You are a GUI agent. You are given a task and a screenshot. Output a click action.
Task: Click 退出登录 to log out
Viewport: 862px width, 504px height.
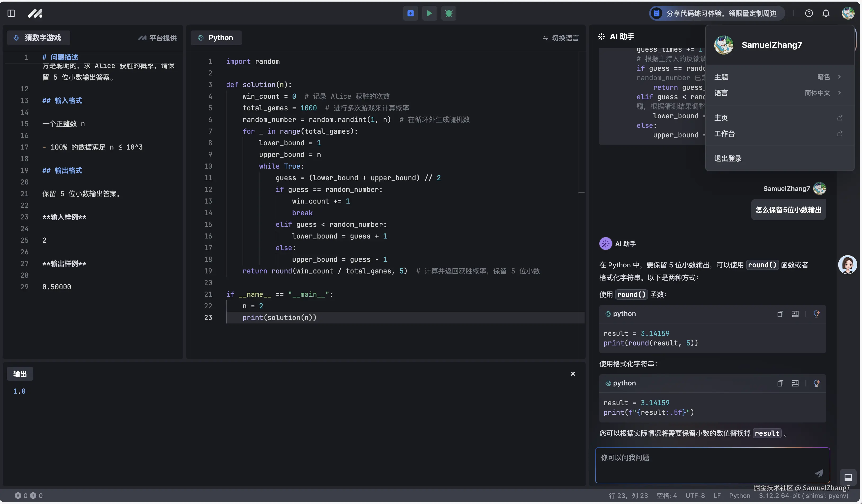tap(728, 159)
